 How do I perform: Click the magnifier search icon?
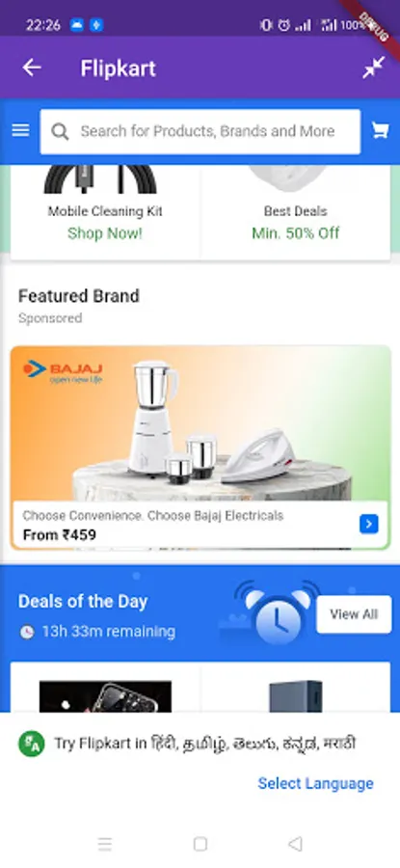point(60,131)
